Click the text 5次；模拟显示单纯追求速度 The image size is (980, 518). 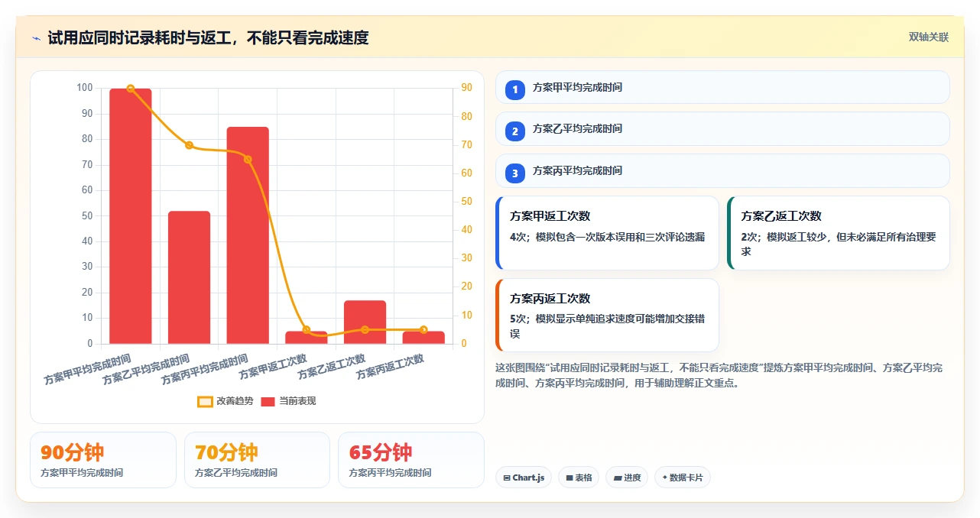click(607, 326)
